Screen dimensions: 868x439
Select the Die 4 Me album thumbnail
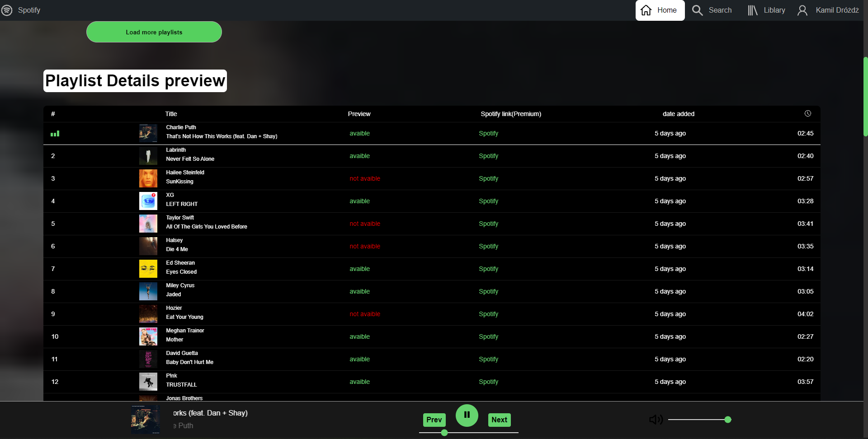tap(148, 246)
